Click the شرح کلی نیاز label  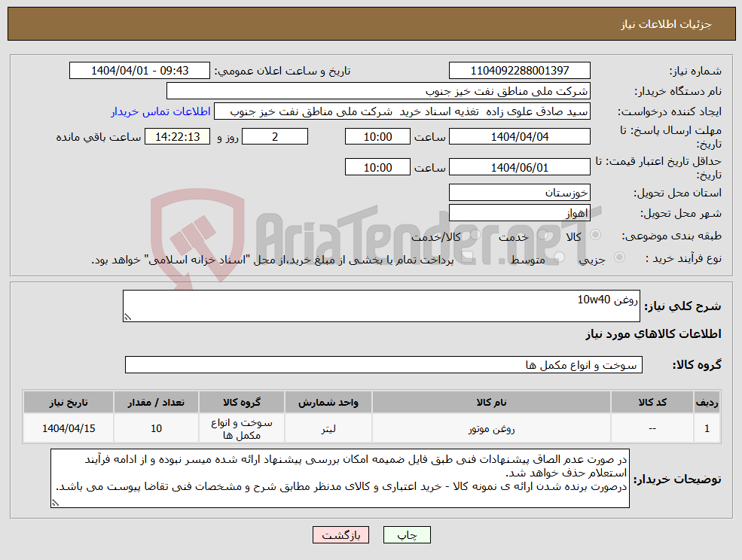(682, 306)
